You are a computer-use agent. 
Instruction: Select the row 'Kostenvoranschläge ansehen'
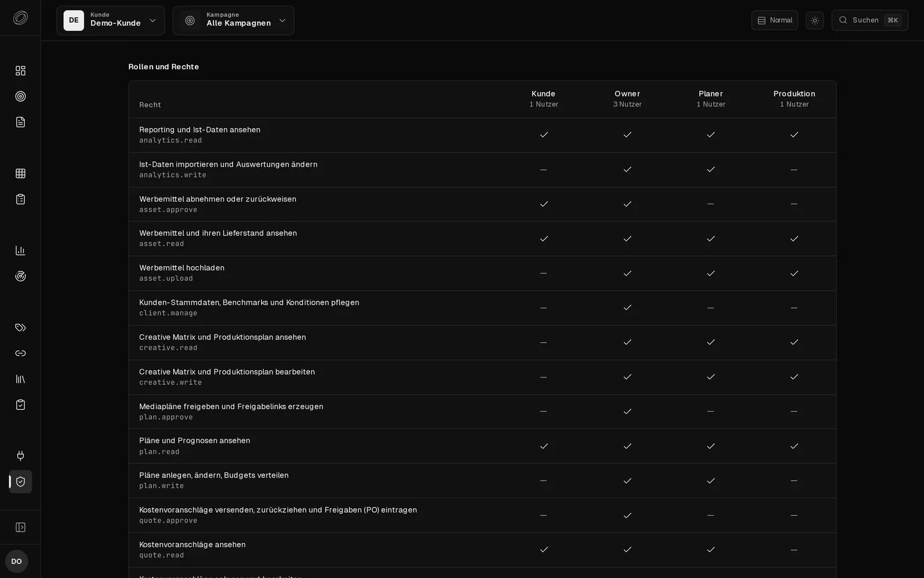[x=482, y=550]
